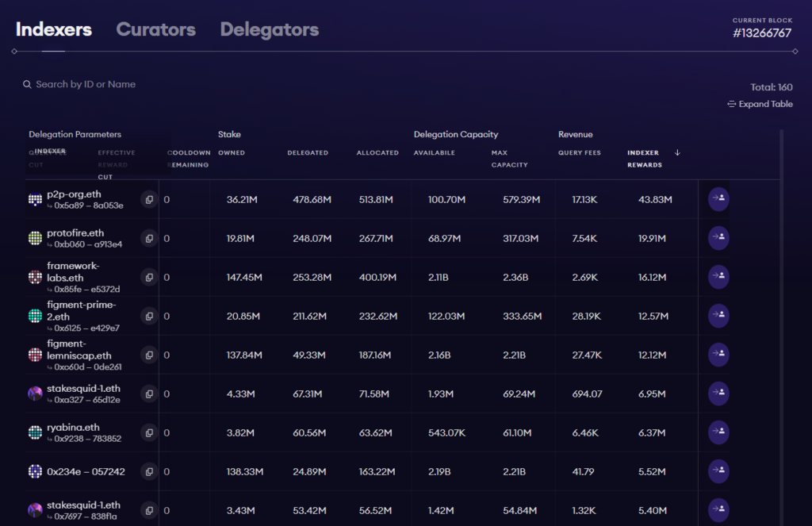Expand the table view
The height and width of the screenshot is (526, 812).
(x=760, y=104)
